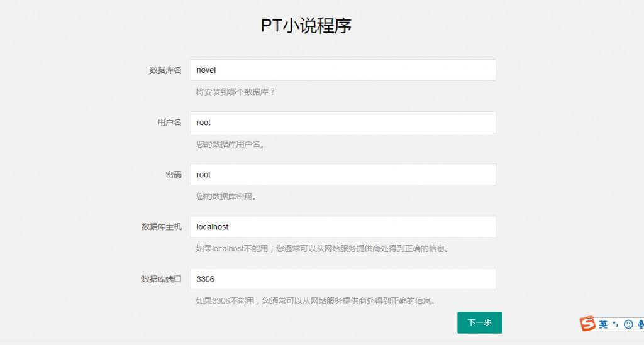This screenshot has height=345, width=644.
Task: Focus the 用户名 field
Action: pos(343,123)
